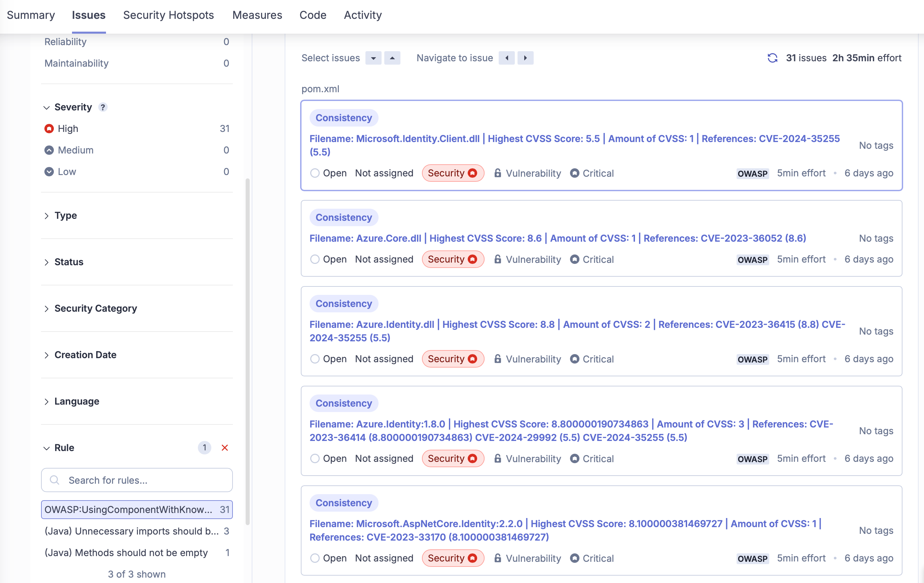The height and width of the screenshot is (583, 924).
Task: Select the Microsoft.Identity.Client.dll issue checkbox
Action: pyautogui.click(x=315, y=173)
